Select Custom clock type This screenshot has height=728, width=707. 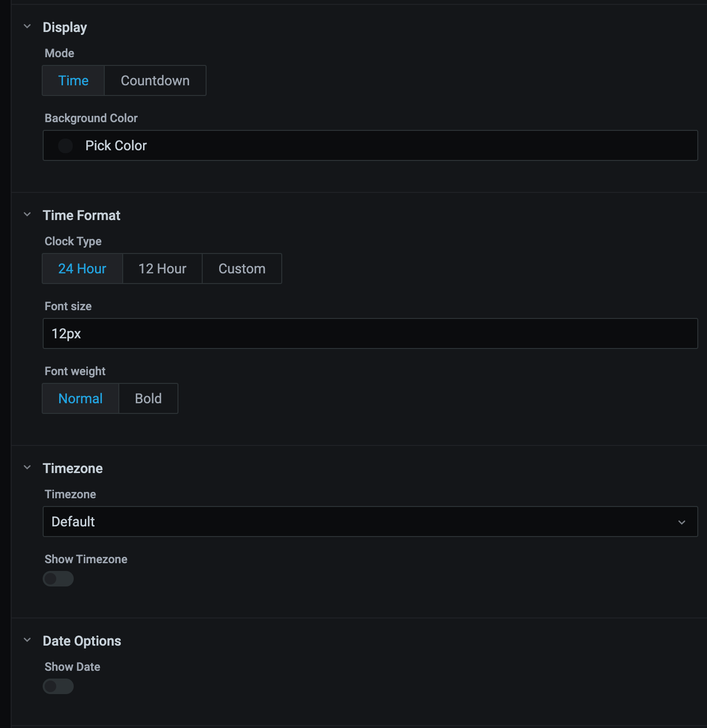pos(241,269)
